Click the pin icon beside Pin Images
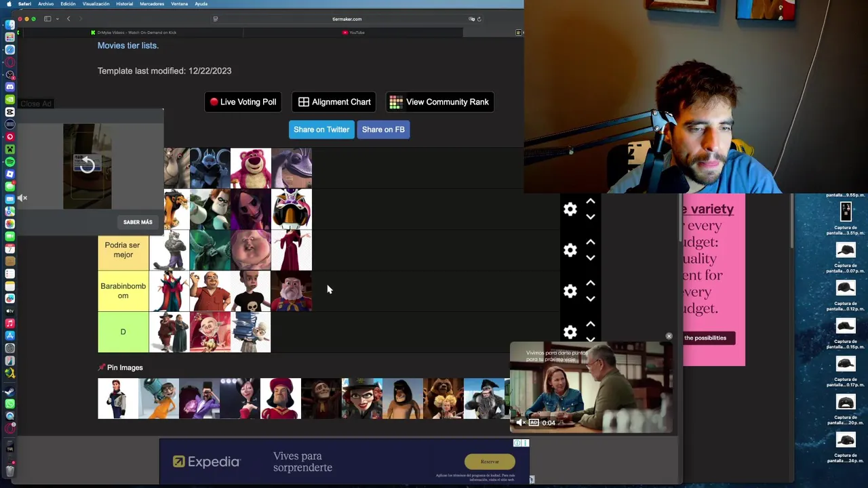Screen dimensions: 868x488 click(102, 367)
